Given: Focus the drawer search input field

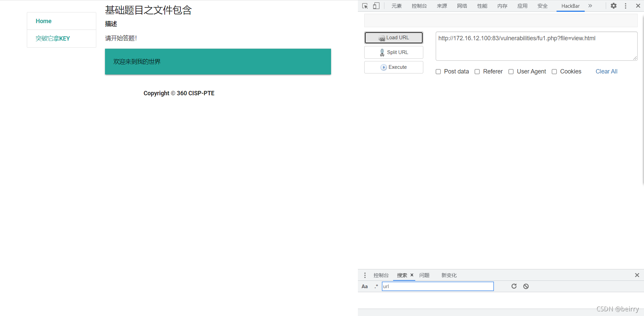Looking at the screenshot, I should (438, 286).
